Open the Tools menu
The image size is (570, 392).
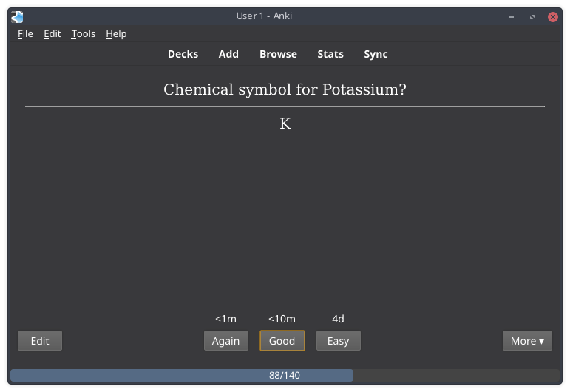click(84, 34)
